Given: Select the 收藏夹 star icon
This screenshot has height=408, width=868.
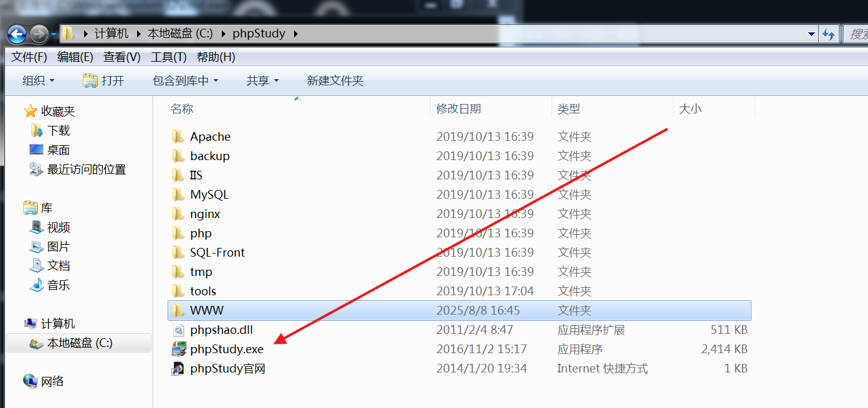Looking at the screenshot, I should [31, 111].
